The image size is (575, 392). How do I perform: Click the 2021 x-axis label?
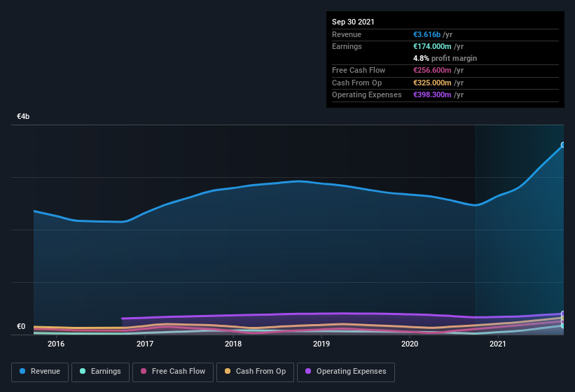point(498,344)
